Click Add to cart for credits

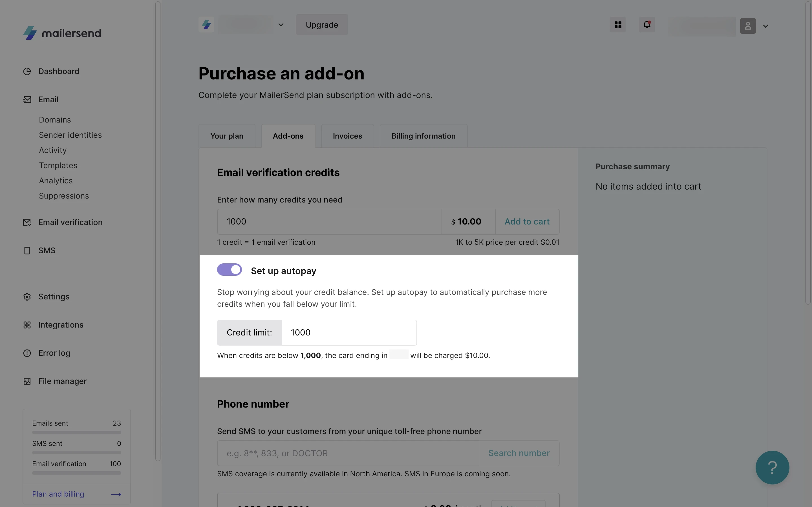tap(527, 222)
